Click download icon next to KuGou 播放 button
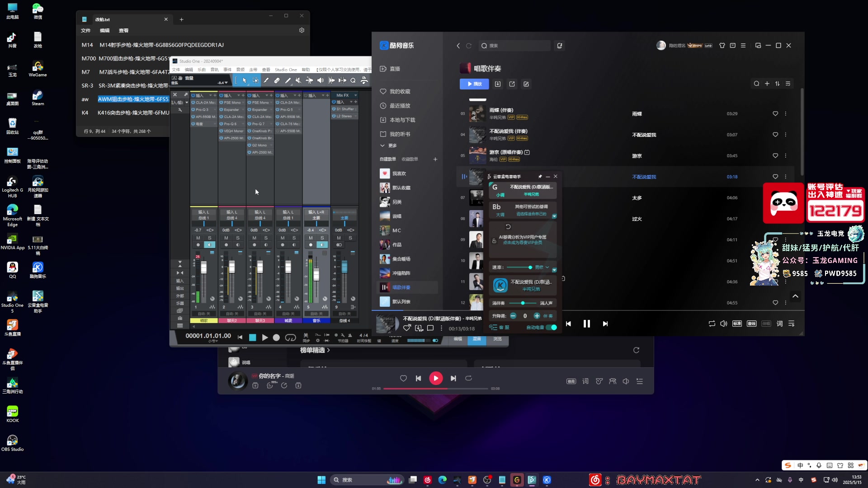Viewport: 868px width, 488px height. (x=498, y=84)
